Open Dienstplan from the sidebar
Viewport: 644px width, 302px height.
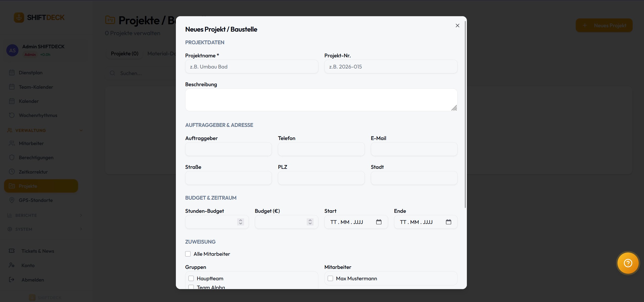click(x=31, y=73)
